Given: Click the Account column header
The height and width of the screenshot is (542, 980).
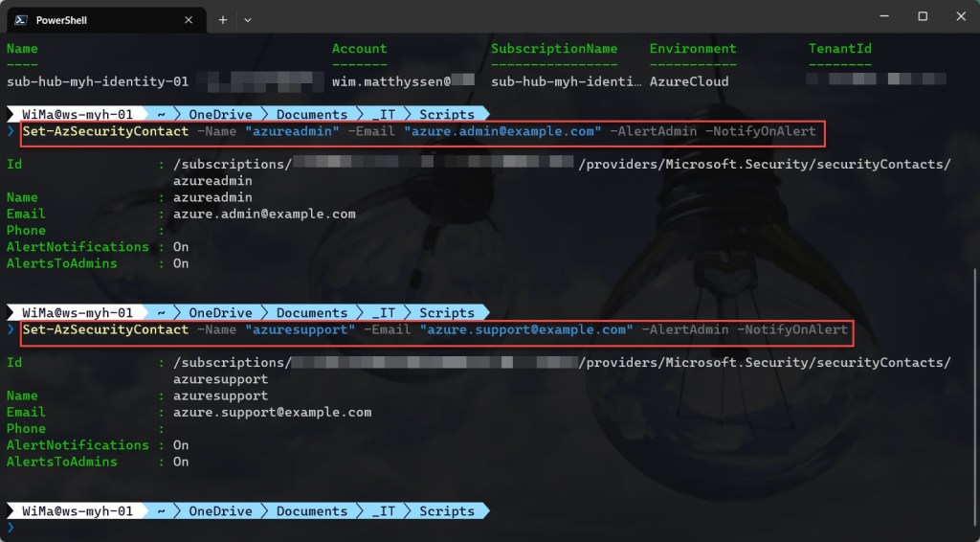Looking at the screenshot, I should tap(360, 49).
